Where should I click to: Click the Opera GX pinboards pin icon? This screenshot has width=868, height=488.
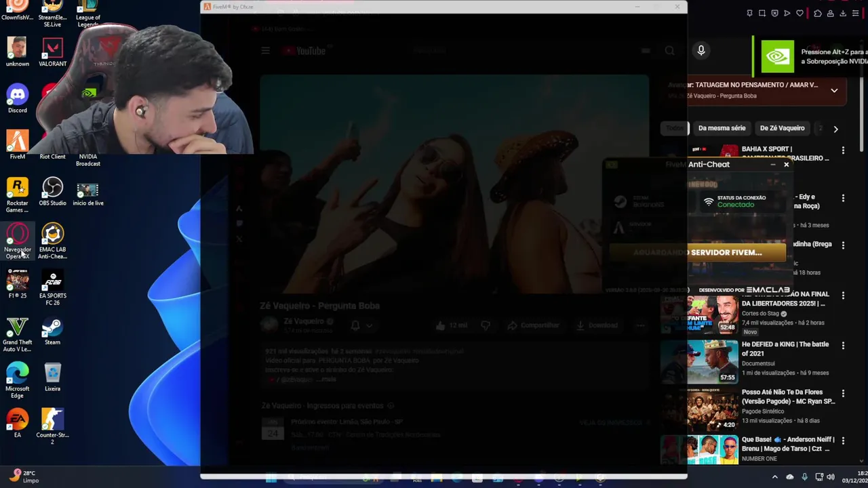(749, 13)
